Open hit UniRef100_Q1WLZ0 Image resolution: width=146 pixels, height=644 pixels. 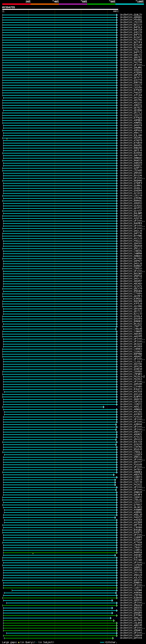pos(131,15)
